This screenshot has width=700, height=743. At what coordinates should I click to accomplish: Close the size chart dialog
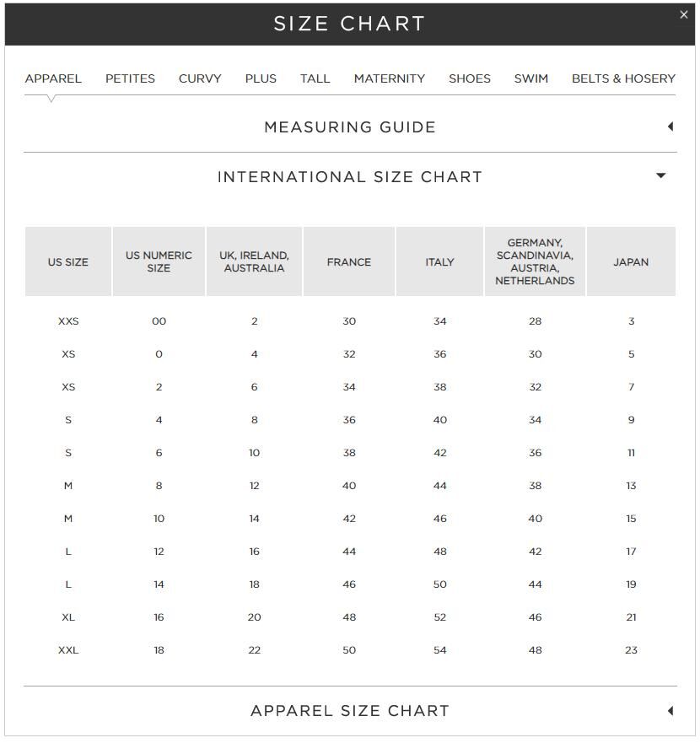(683, 14)
